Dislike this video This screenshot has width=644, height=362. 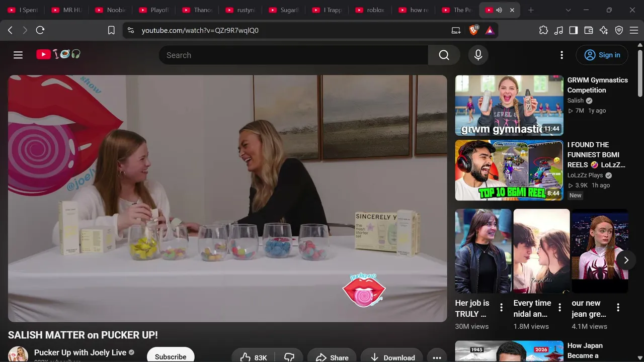pyautogui.click(x=289, y=357)
